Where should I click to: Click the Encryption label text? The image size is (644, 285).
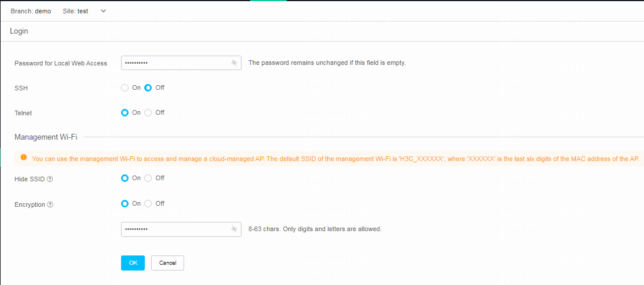30,204
